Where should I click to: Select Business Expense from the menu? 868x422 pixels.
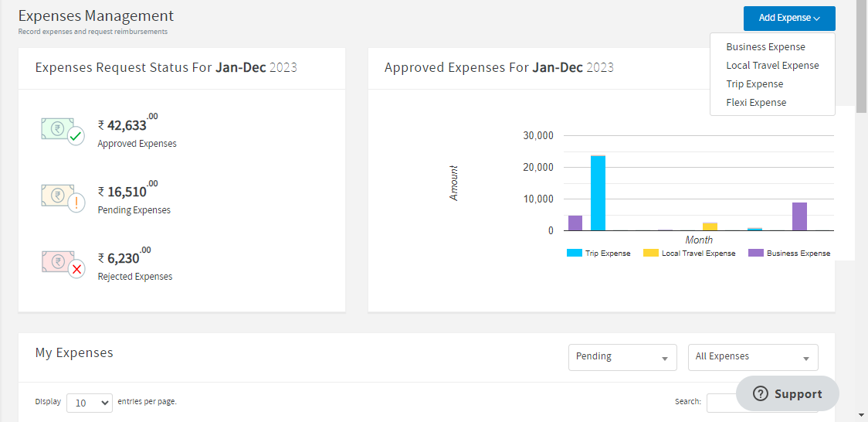(765, 47)
